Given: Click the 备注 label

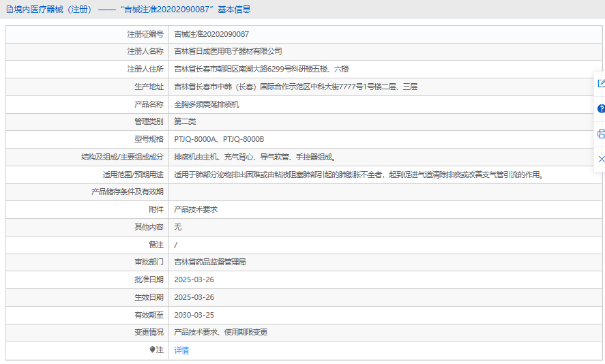Looking at the screenshot, I should tap(156, 245).
